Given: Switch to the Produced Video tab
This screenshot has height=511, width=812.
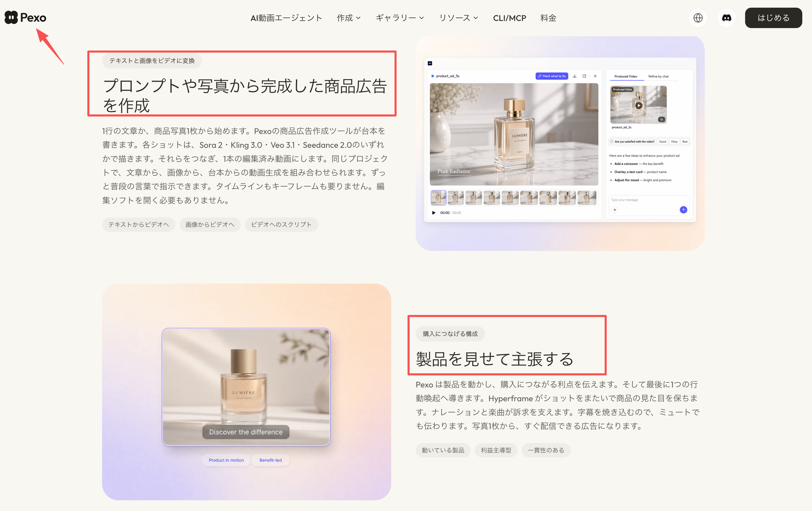Looking at the screenshot, I should point(626,77).
